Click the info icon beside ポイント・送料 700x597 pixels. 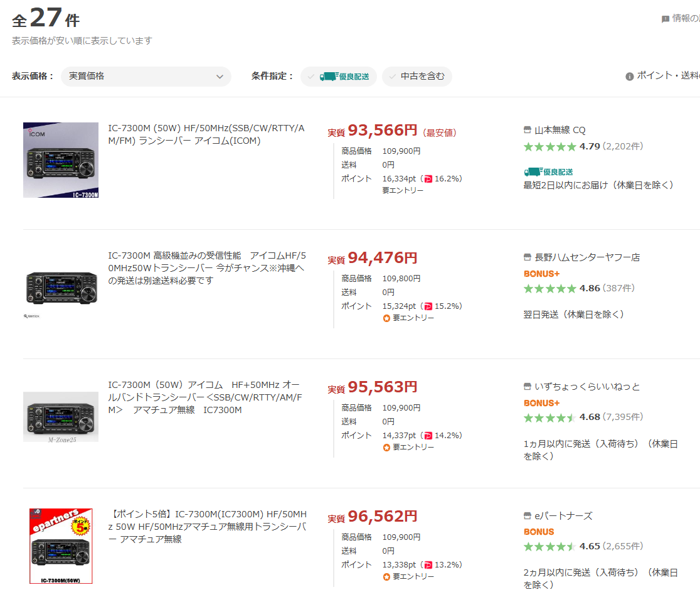click(x=630, y=77)
